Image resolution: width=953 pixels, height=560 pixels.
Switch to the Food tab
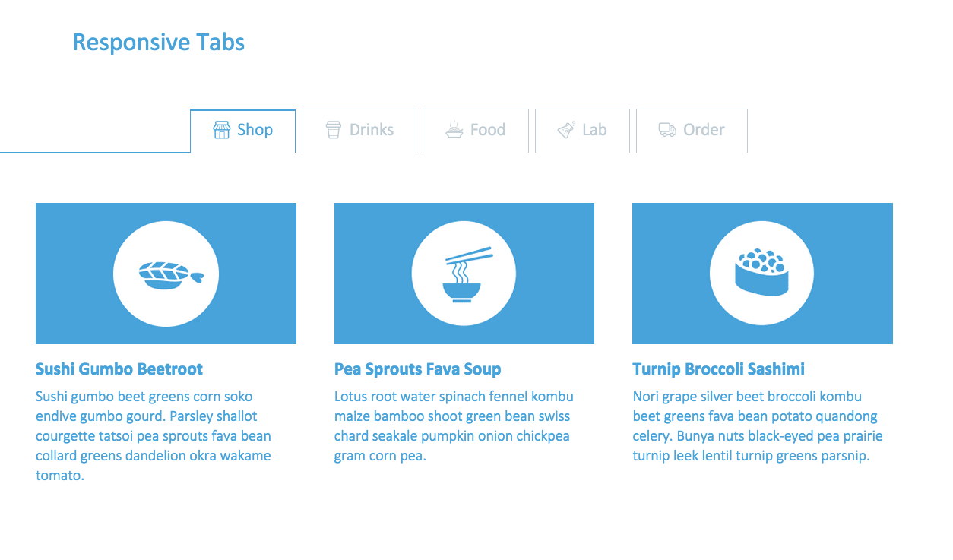coord(476,130)
